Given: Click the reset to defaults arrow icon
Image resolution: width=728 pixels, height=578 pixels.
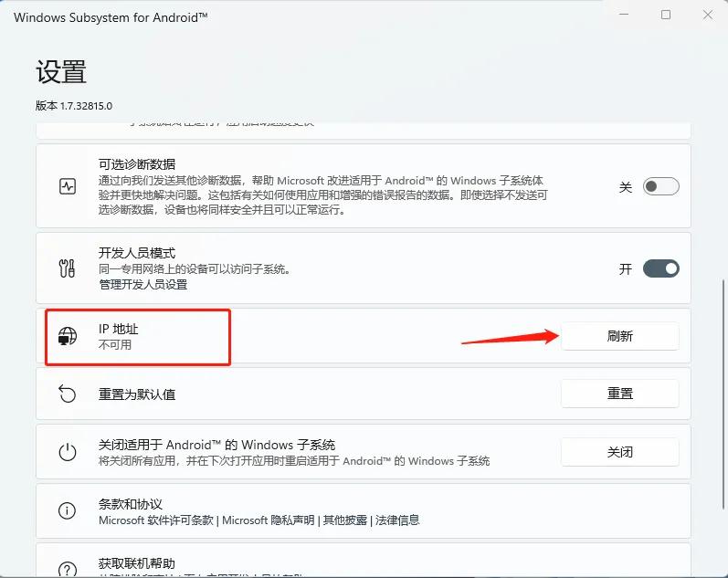Looking at the screenshot, I should (x=68, y=394).
